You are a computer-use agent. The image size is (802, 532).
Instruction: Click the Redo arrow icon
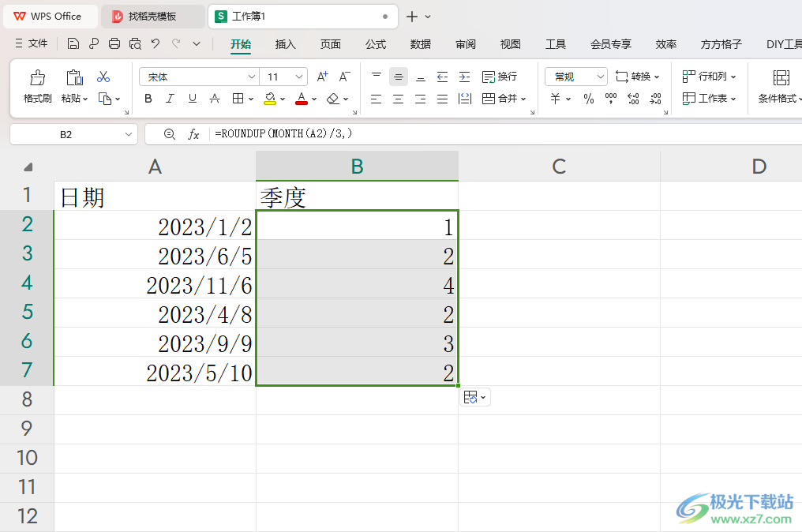pos(177,43)
